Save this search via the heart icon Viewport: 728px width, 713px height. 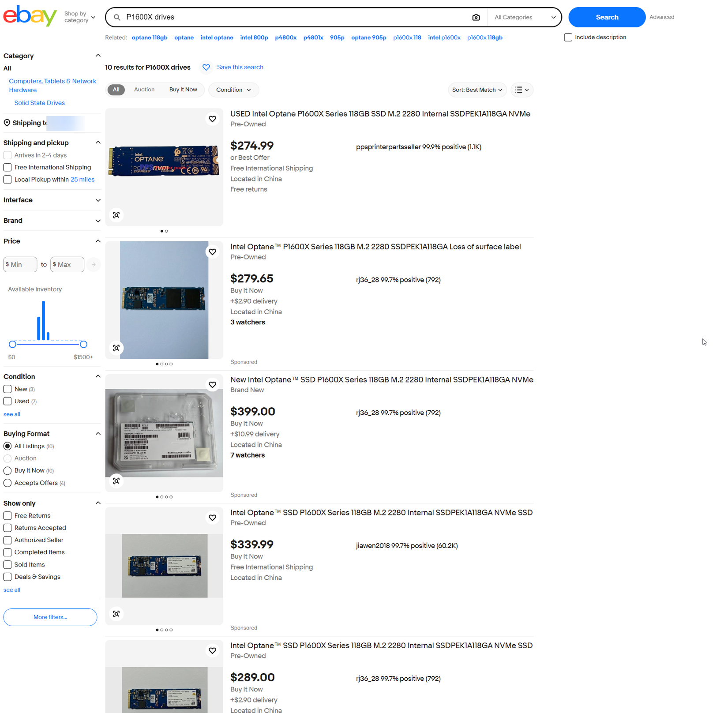click(x=206, y=67)
